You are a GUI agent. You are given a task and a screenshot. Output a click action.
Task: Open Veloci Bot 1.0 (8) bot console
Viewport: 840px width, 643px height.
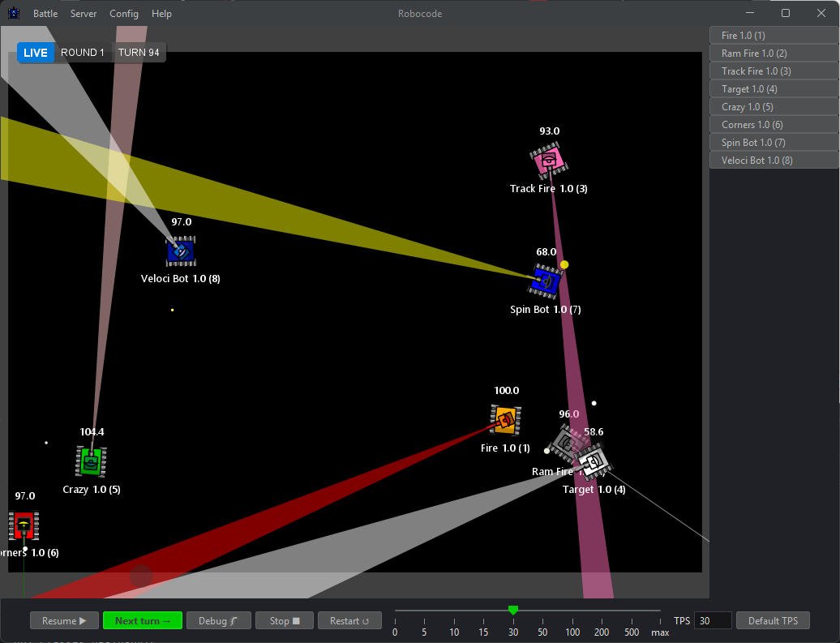coord(774,161)
